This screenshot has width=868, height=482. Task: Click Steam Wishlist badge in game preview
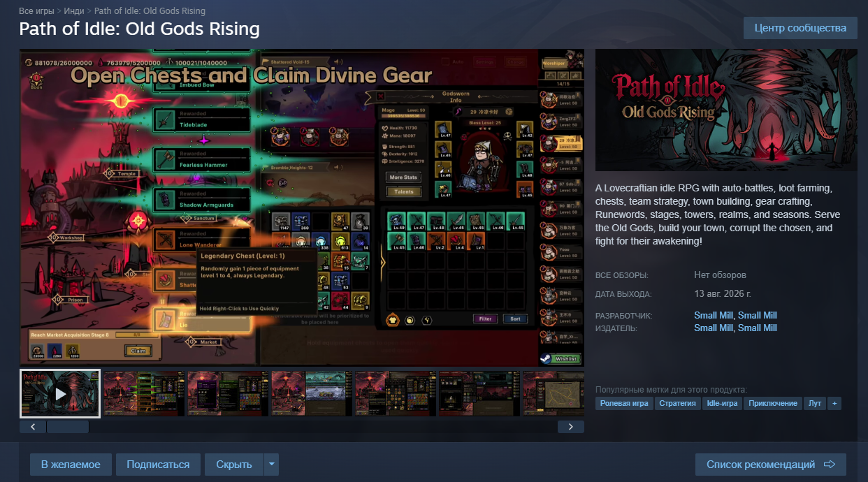click(561, 358)
